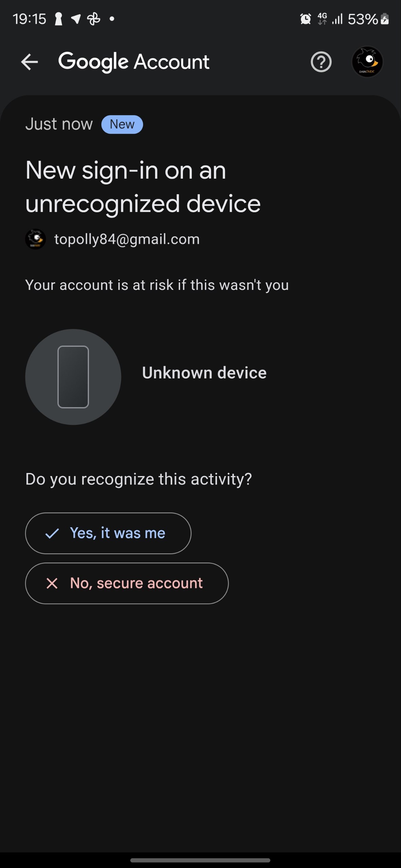Tap the "Unknown device" label

point(204,373)
